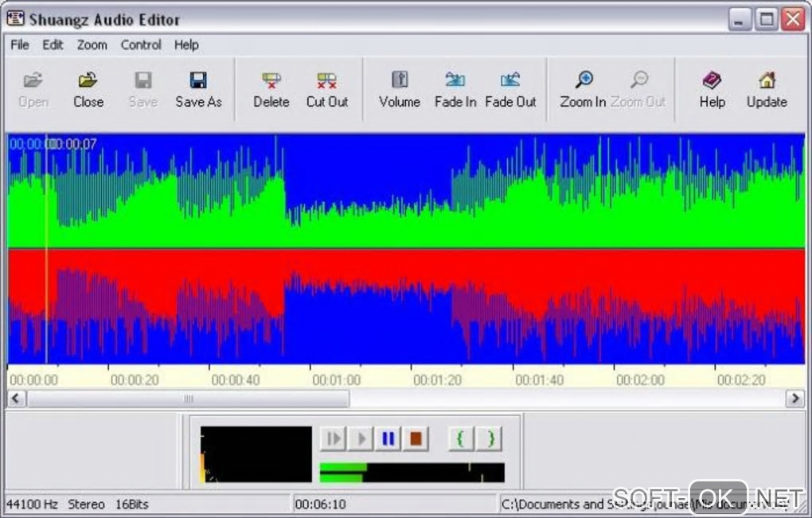This screenshot has height=518, width=812.
Task: Click the 16Bits label in status bar
Action: 131,504
